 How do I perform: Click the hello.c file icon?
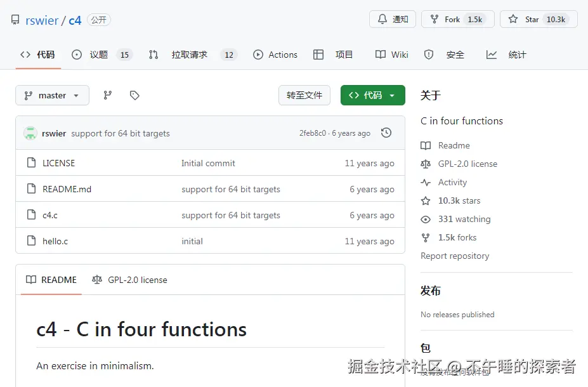pos(32,240)
